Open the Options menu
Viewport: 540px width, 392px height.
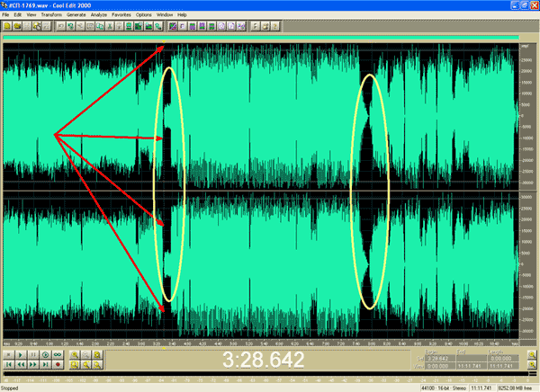pyautogui.click(x=144, y=15)
